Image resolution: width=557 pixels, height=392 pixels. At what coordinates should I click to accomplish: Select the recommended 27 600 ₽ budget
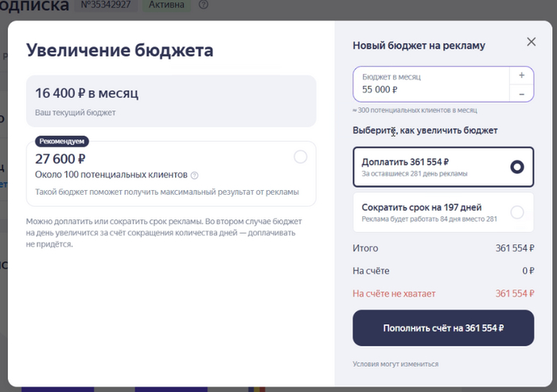[x=300, y=157]
